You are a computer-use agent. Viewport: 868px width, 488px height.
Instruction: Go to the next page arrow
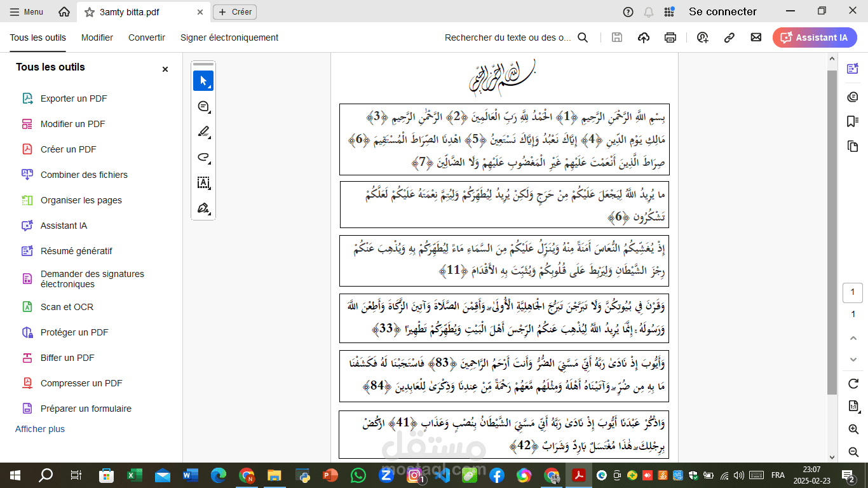click(x=853, y=360)
